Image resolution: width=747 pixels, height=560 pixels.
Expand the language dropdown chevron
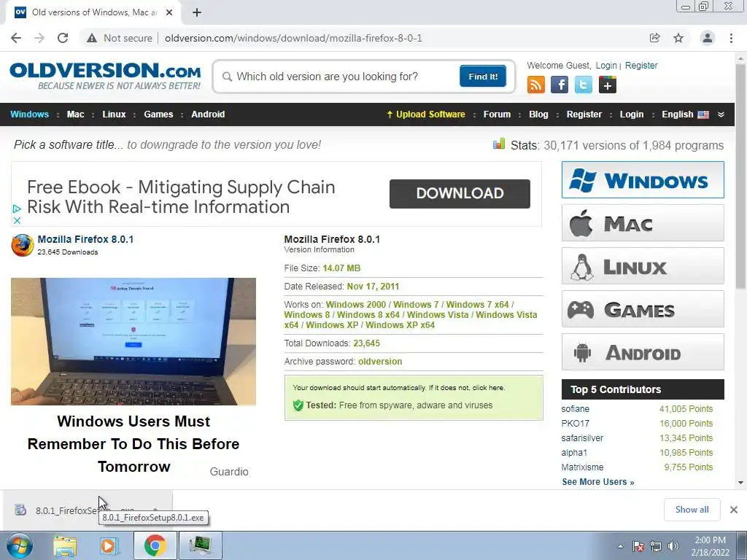point(721,114)
